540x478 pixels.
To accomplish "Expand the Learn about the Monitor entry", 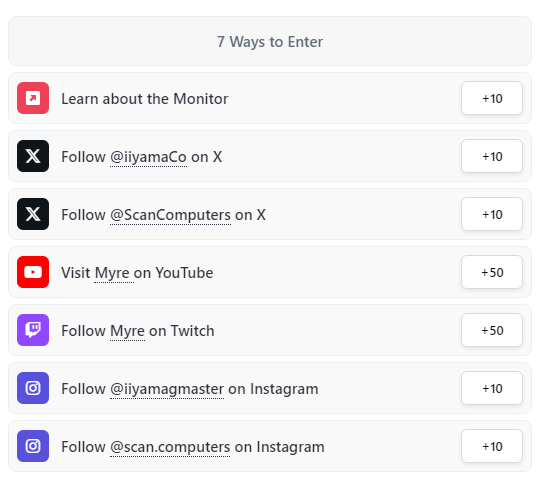I will [x=270, y=98].
